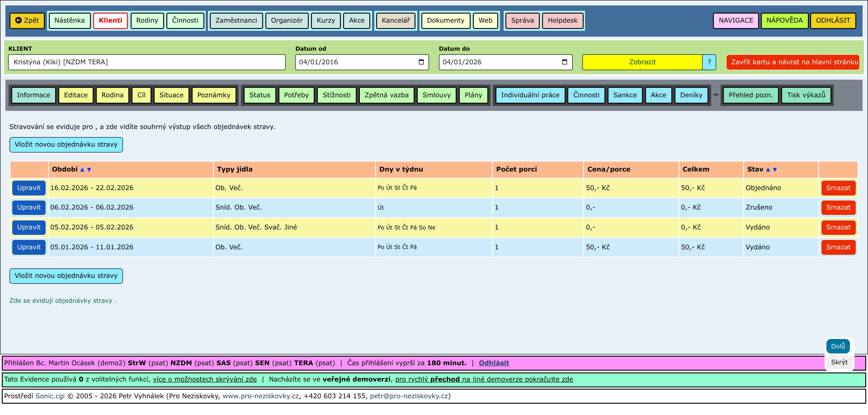This screenshot has height=415, width=868.
Task: Sort Období column descending with down arrow
Action: [89, 170]
